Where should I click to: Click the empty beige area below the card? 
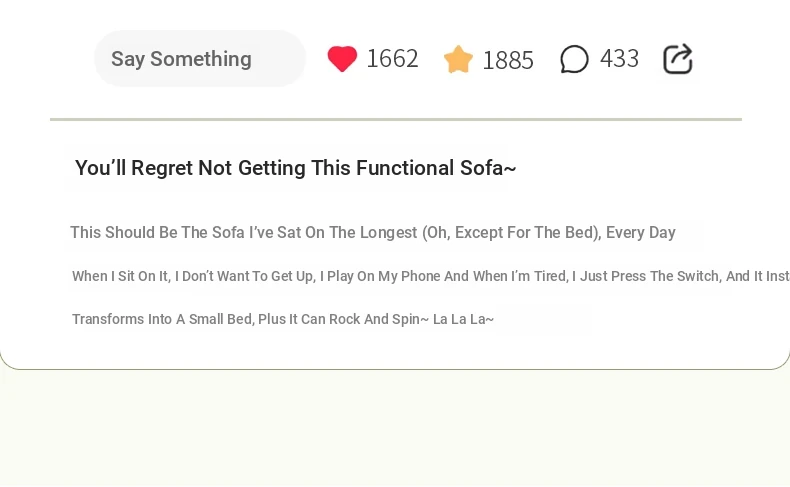coord(395,428)
